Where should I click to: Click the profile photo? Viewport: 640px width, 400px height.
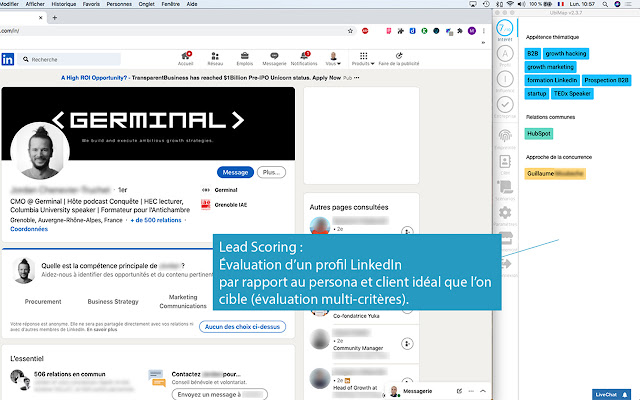[x=40, y=151]
